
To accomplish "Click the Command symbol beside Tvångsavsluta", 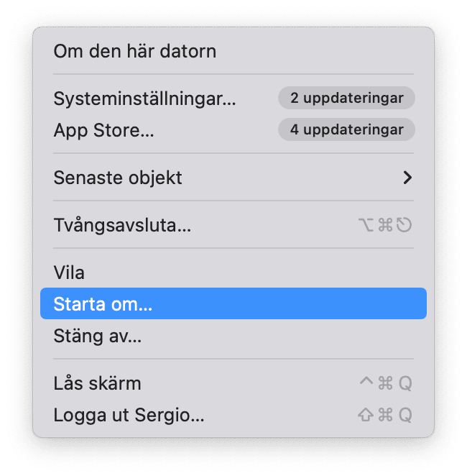I will (386, 225).
